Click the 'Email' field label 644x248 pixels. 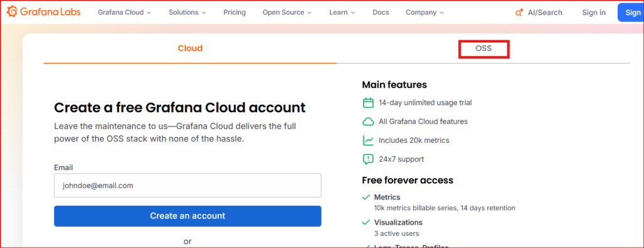click(x=64, y=168)
